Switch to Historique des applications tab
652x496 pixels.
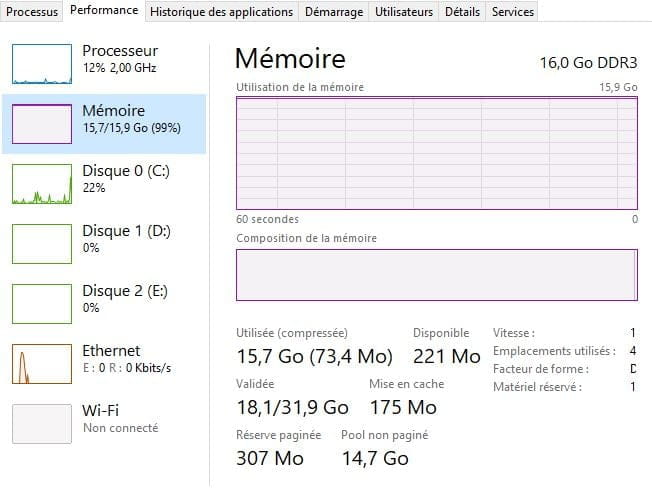(222, 12)
